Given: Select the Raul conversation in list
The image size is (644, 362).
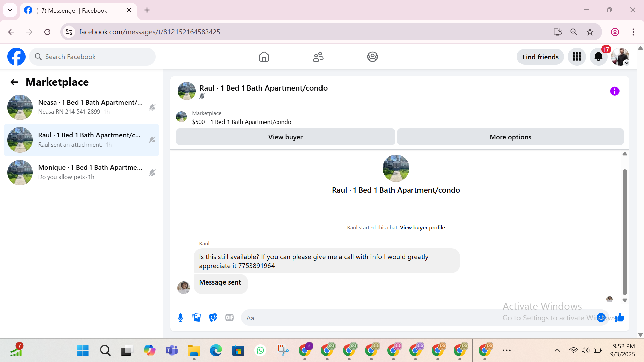Looking at the screenshot, I should click(82, 140).
